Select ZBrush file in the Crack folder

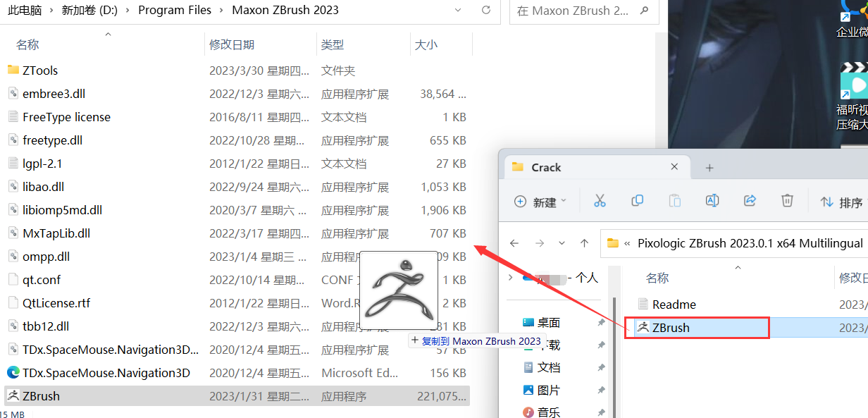point(671,328)
